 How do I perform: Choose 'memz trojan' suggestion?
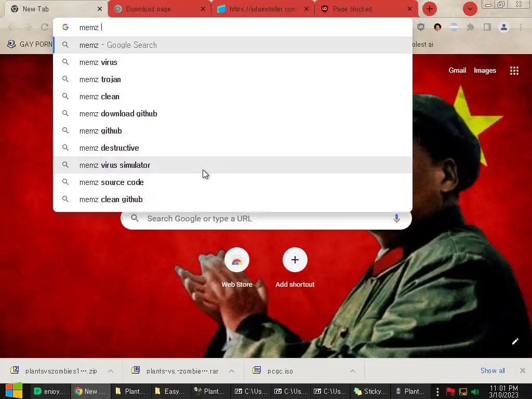(x=233, y=79)
